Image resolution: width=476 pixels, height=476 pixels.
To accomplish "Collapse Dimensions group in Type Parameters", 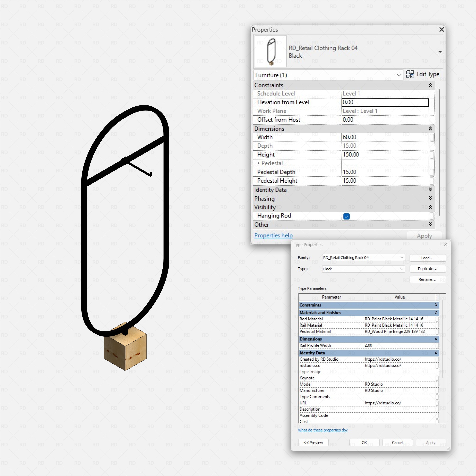I will click(x=436, y=339).
